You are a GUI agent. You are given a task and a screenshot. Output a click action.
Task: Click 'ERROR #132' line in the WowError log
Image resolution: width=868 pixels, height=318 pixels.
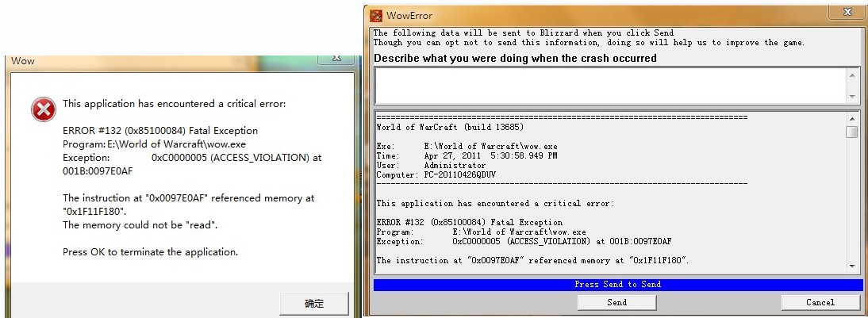tap(470, 222)
